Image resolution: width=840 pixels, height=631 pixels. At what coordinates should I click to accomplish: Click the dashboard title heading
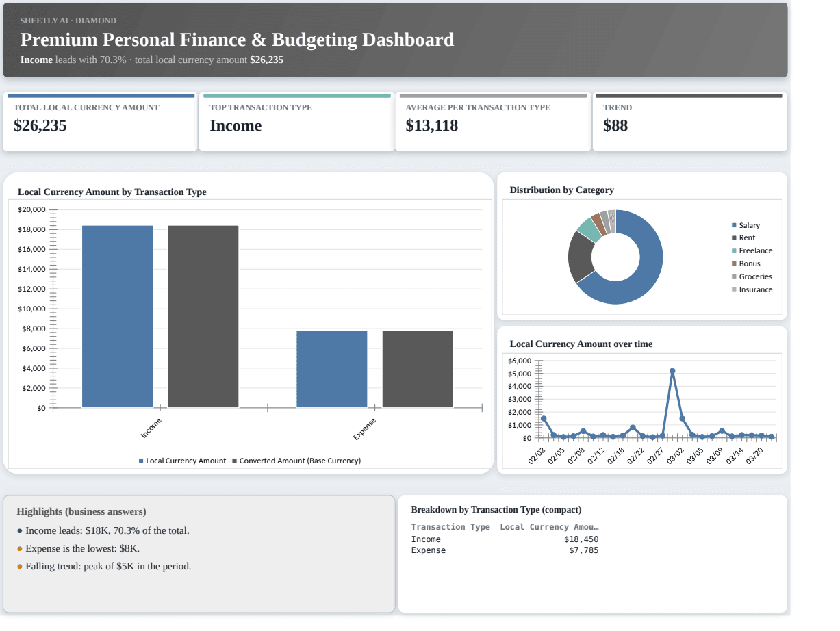click(x=237, y=40)
